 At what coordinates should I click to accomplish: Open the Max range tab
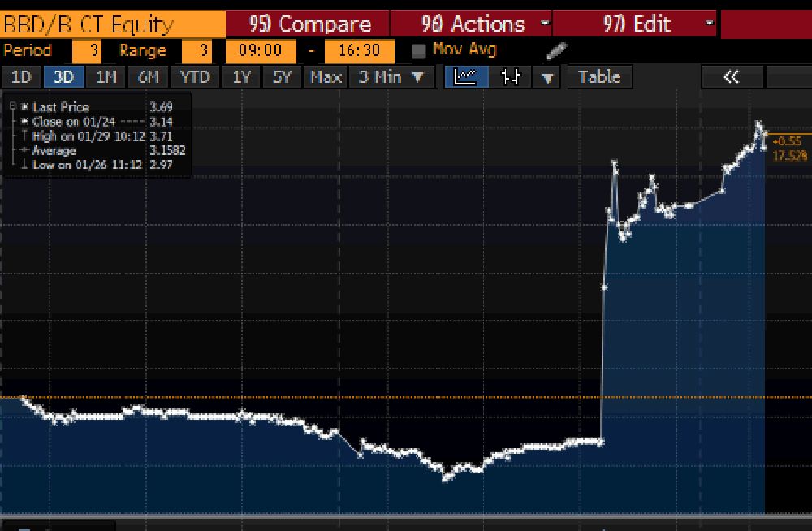pyautogui.click(x=325, y=77)
